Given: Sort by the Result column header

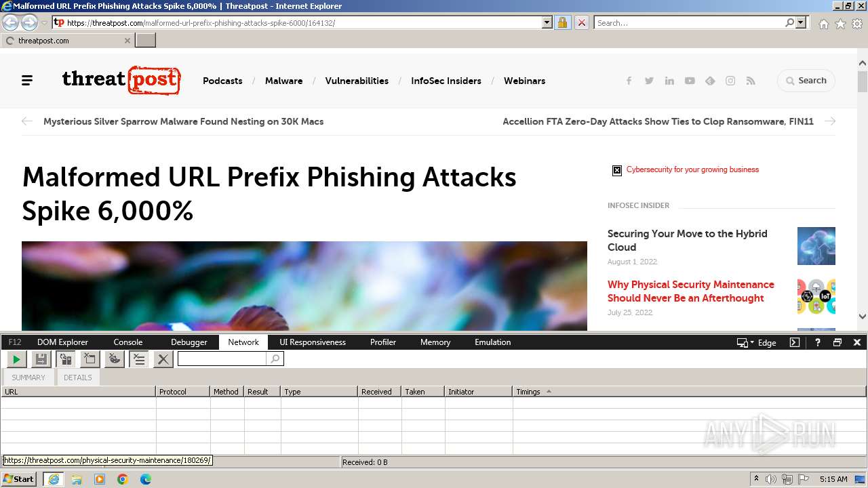Looking at the screenshot, I should 262,392.
